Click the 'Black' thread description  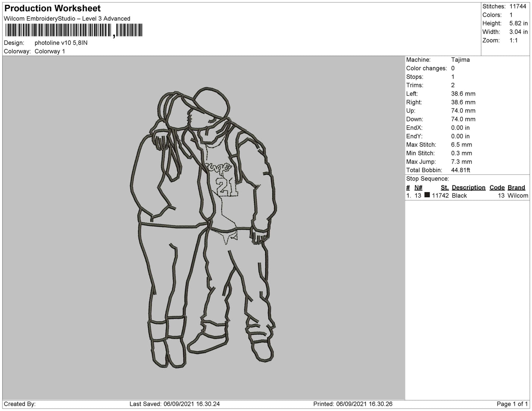459,195
